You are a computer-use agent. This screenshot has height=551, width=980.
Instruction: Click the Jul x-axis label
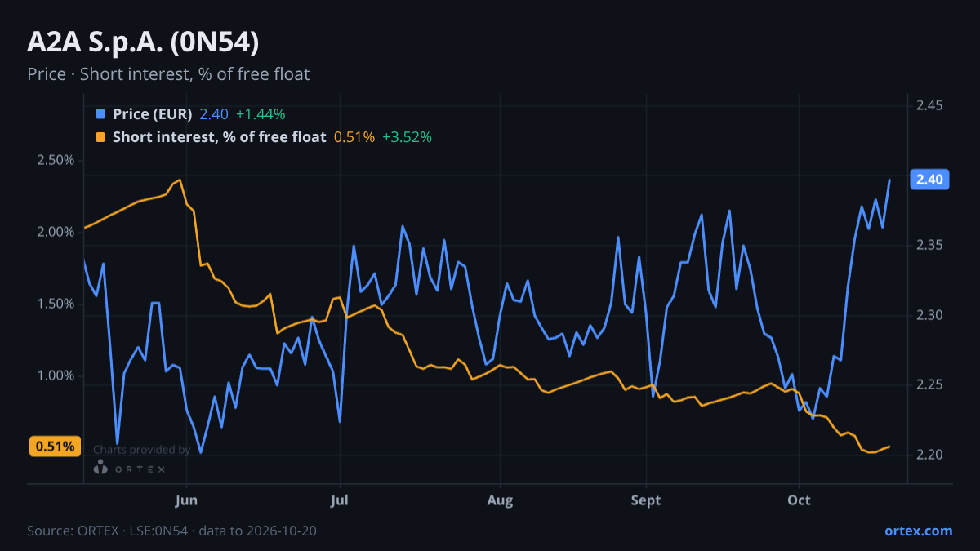pyautogui.click(x=340, y=500)
